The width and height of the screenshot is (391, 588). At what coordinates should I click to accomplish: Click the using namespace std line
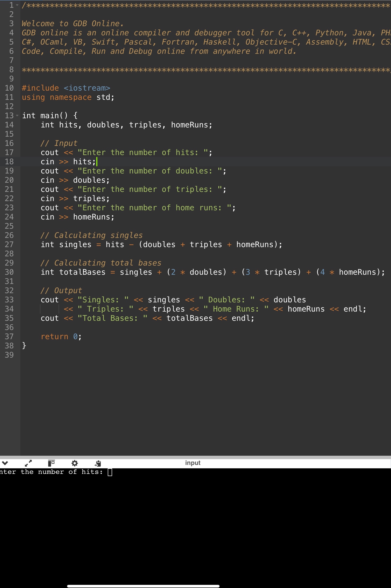tap(68, 97)
